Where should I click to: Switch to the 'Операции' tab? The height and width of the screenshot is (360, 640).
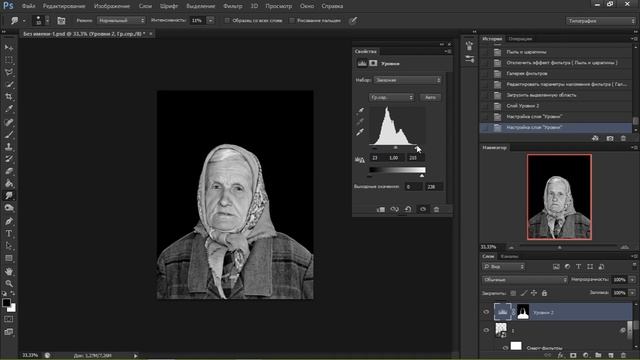tap(520, 39)
